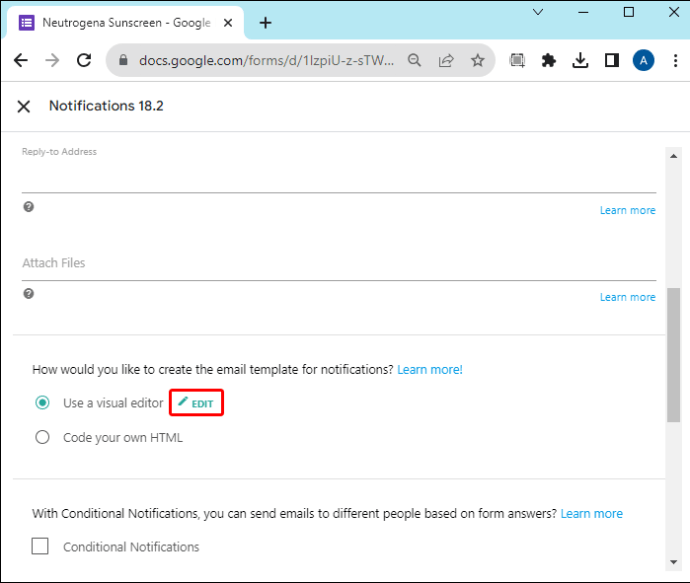Close the Notifications 18.2 dialog
The image size is (690, 583).
point(24,106)
